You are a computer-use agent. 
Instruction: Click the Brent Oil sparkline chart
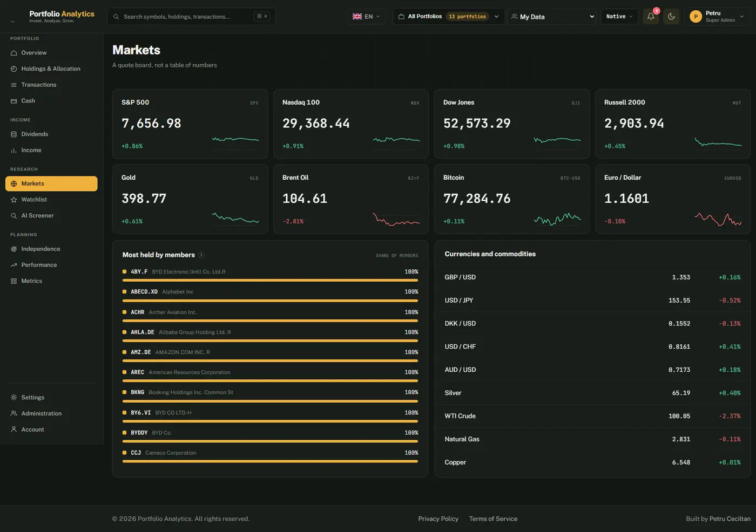coord(396,219)
